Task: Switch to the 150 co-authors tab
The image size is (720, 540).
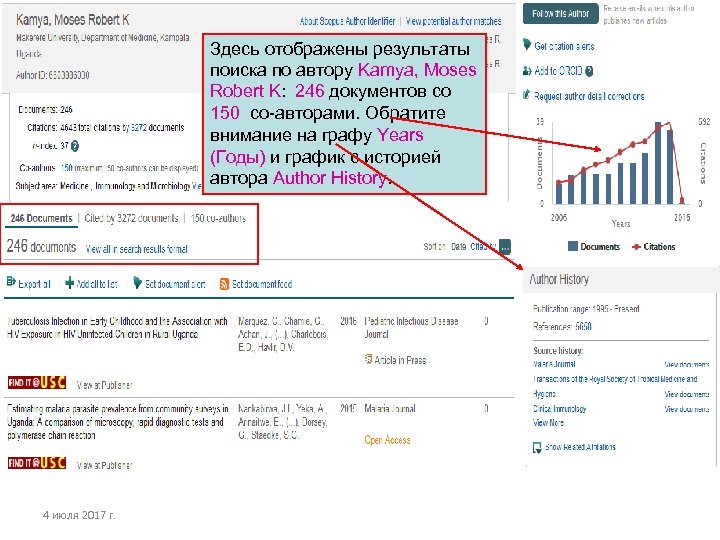Action: (218, 218)
